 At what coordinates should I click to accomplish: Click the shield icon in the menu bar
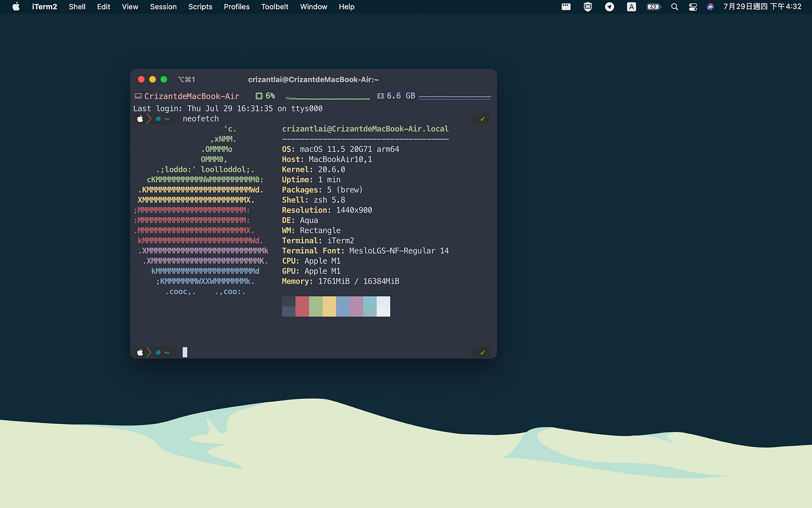coord(588,7)
